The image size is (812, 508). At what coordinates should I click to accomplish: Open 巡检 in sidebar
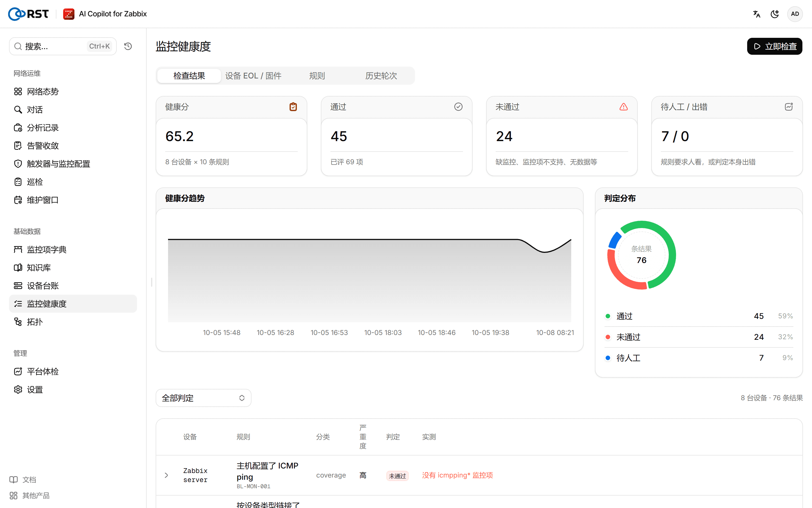tap(73, 182)
